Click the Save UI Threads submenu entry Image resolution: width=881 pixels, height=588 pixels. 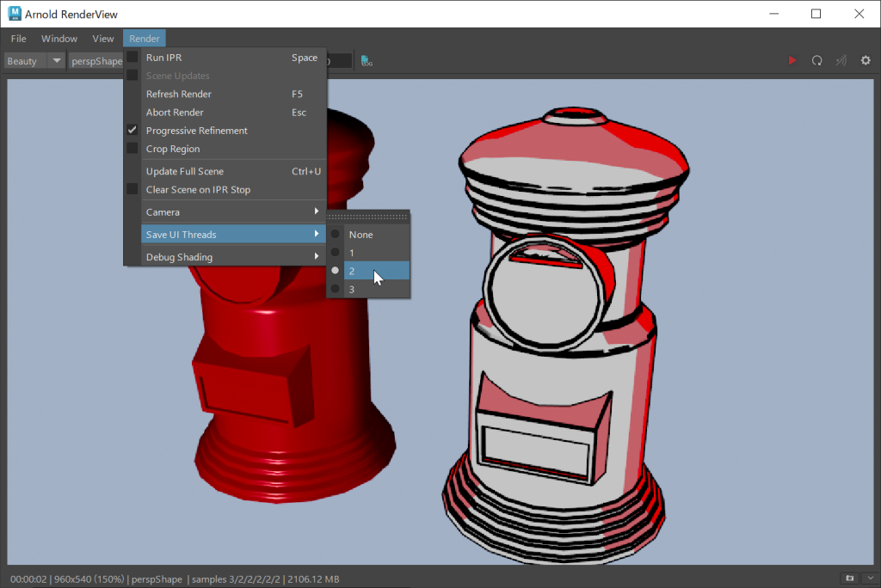point(232,234)
